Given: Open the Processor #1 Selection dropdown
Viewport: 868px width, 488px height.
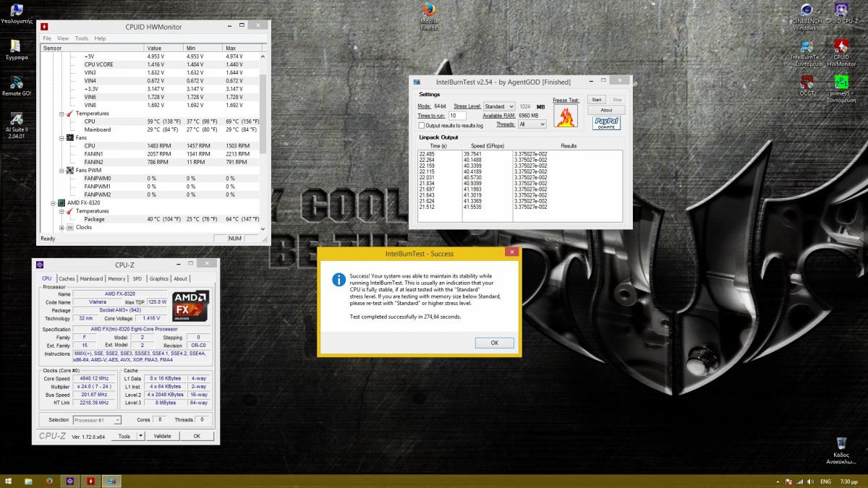Looking at the screenshot, I should [x=97, y=419].
